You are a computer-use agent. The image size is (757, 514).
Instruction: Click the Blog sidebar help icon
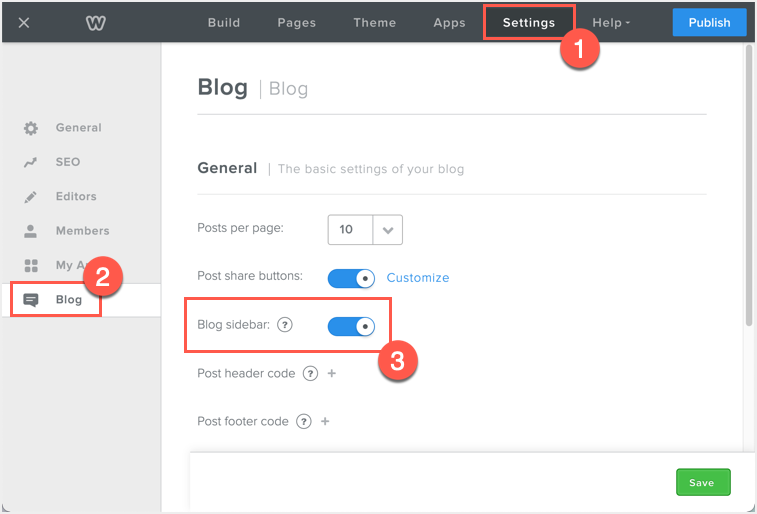tap(285, 325)
